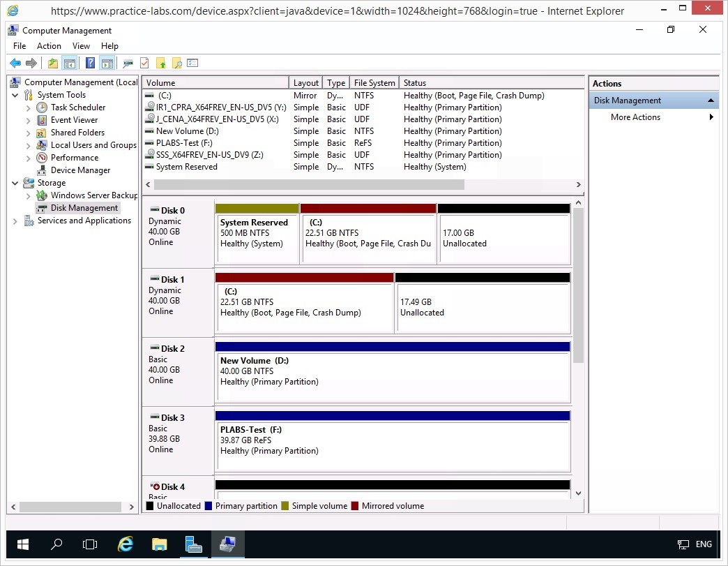Image resolution: width=728 pixels, height=566 pixels.
Task: Toggle the Show/Hide Console Tree toolbar button
Action: tap(70, 64)
